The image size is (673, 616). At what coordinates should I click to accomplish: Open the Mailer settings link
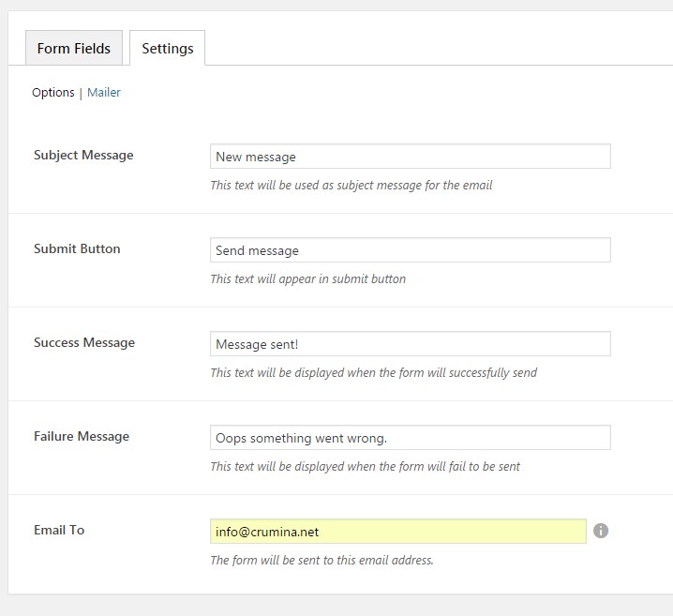tap(104, 93)
